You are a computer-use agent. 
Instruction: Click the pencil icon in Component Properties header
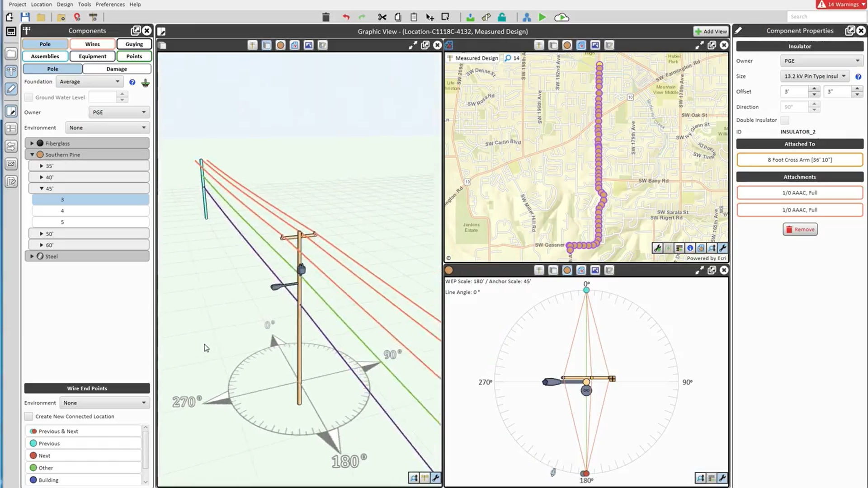click(738, 31)
